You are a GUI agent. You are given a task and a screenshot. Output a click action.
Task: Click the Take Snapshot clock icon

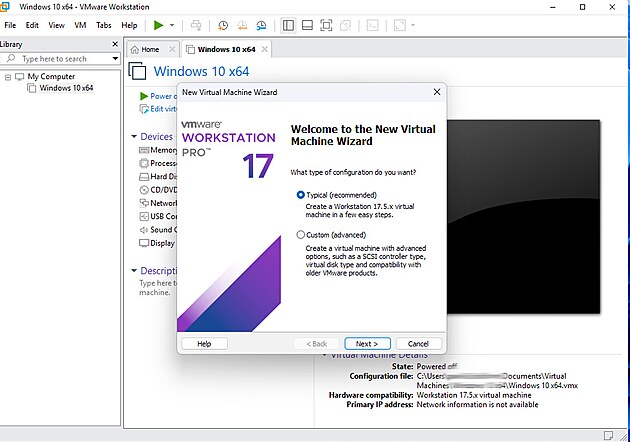tap(223, 24)
